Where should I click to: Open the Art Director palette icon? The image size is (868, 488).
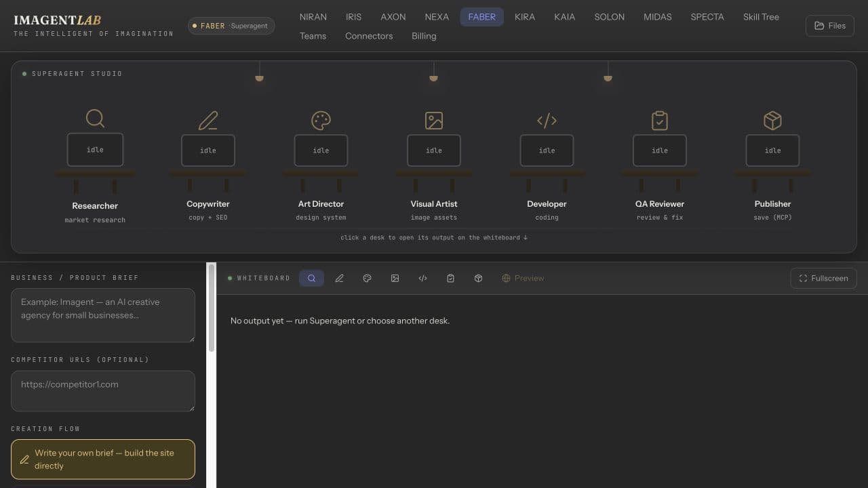click(x=321, y=121)
